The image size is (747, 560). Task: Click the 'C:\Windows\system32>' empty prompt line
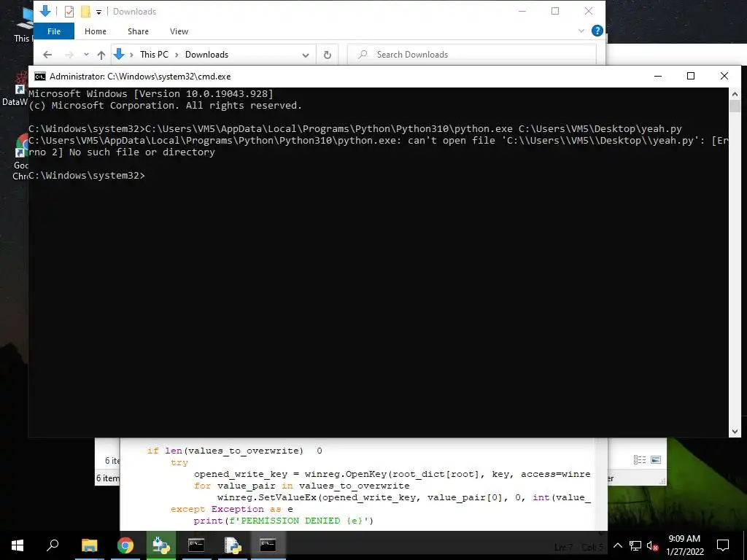pos(87,176)
